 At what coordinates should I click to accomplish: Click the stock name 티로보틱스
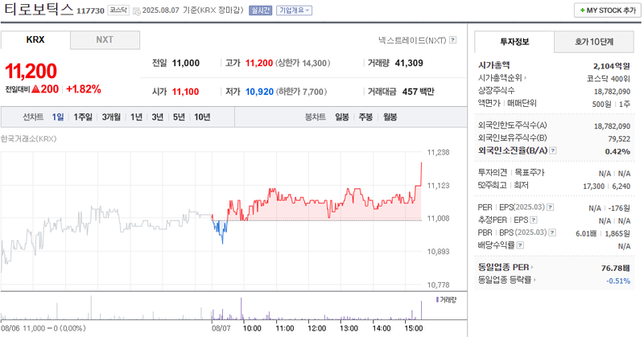coord(39,9)
